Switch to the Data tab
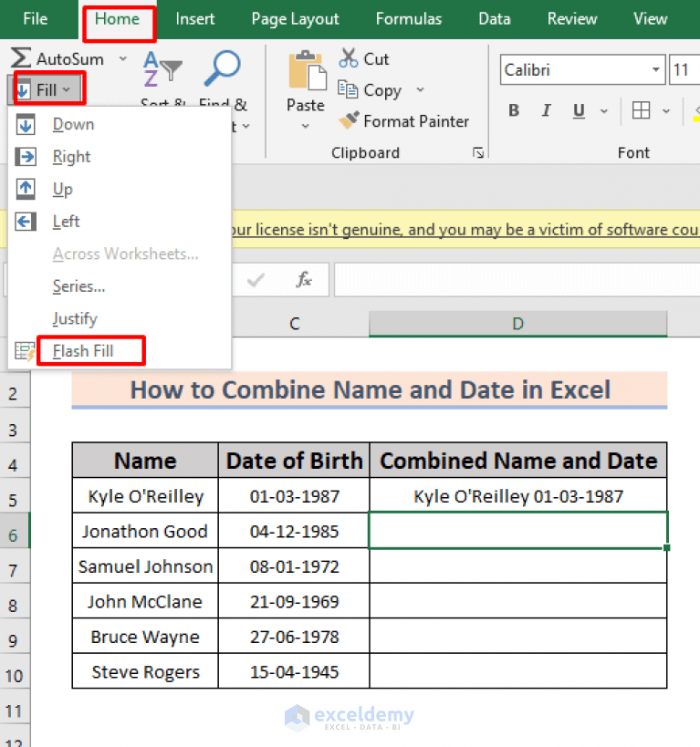This screenshot has width=700, height=747. point(495,18)
